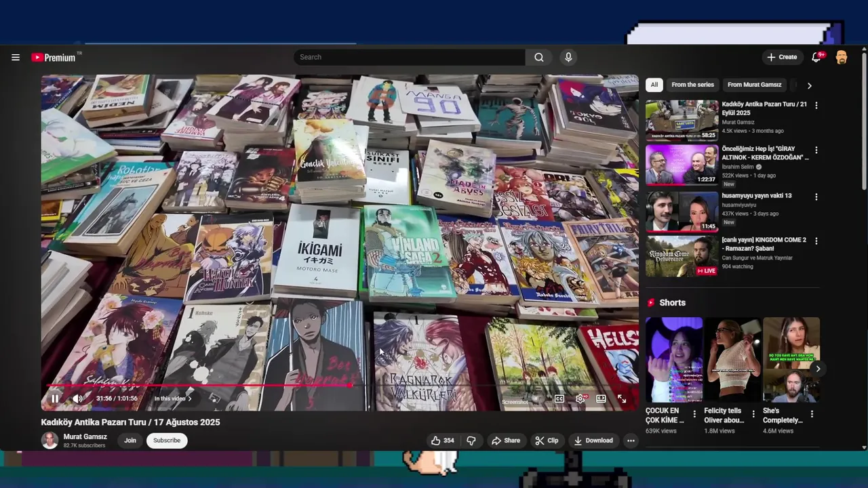Share this video
This screenshot has width=868, height=488.
point(506,441)
